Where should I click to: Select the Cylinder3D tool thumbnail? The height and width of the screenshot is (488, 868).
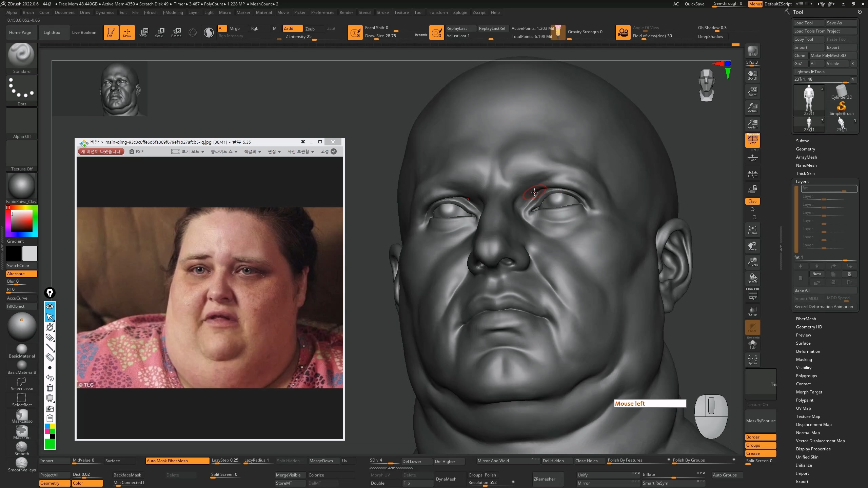(841, 91)
